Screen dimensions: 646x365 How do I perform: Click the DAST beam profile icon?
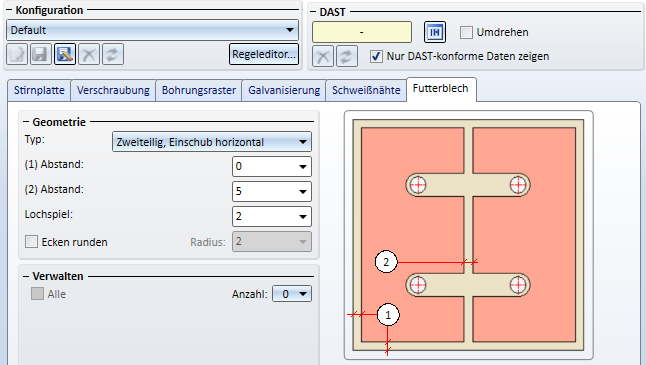coord(435,32)
